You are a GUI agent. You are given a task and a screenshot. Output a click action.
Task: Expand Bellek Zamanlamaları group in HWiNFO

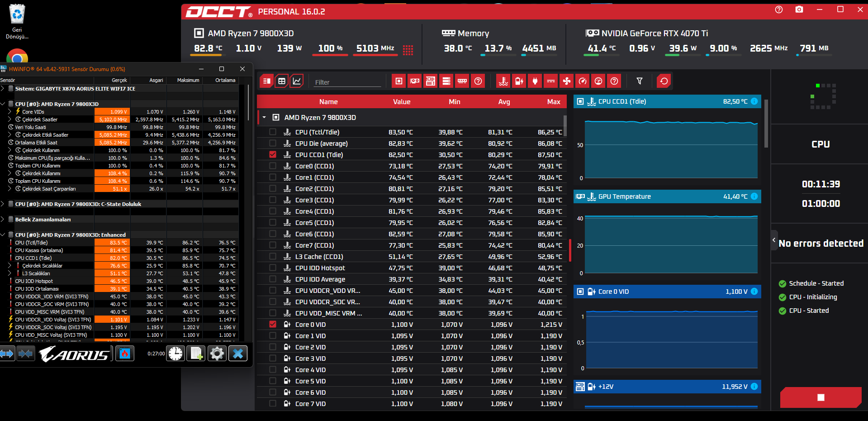(x=3, y=219)
